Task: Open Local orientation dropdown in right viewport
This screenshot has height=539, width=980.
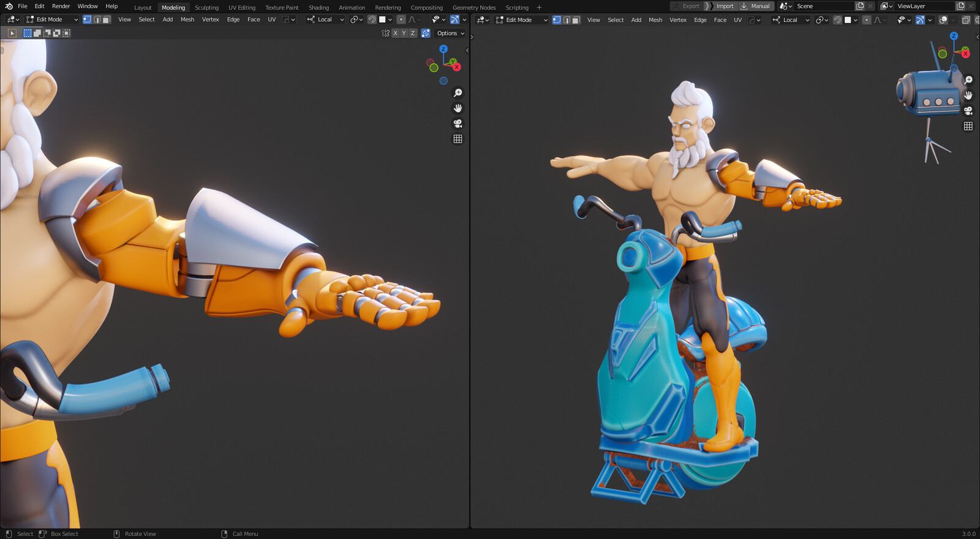Action: coord(791,20)
